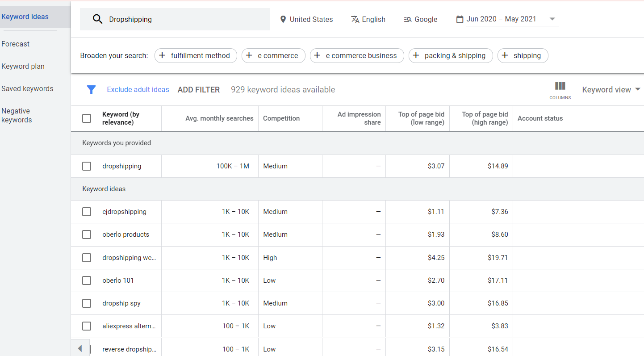This screenshot has width=644, height=356.
Task: Click the $14.89 high bid value
Action: pyautogui.click(x=498, y=166)
